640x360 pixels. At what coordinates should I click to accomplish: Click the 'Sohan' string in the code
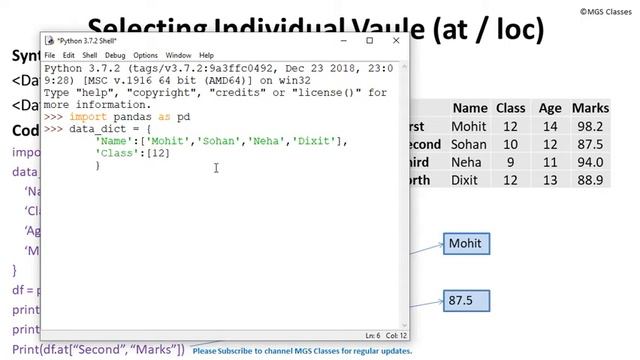218,141
